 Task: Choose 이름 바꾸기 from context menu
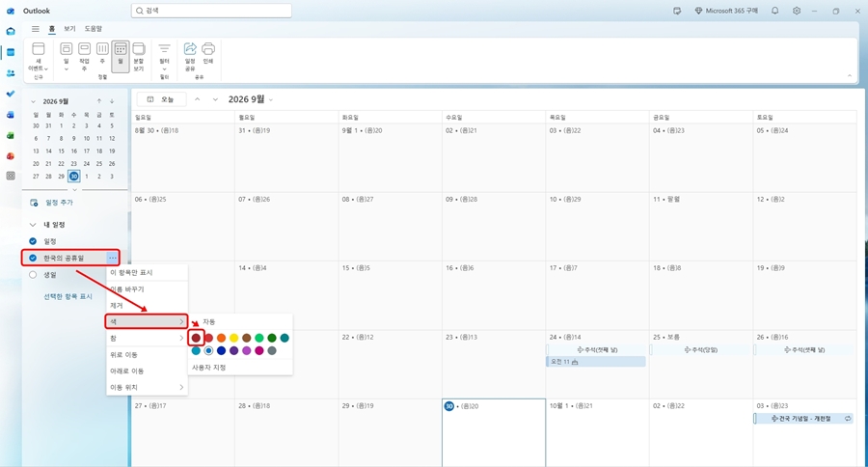coord(147,289)
